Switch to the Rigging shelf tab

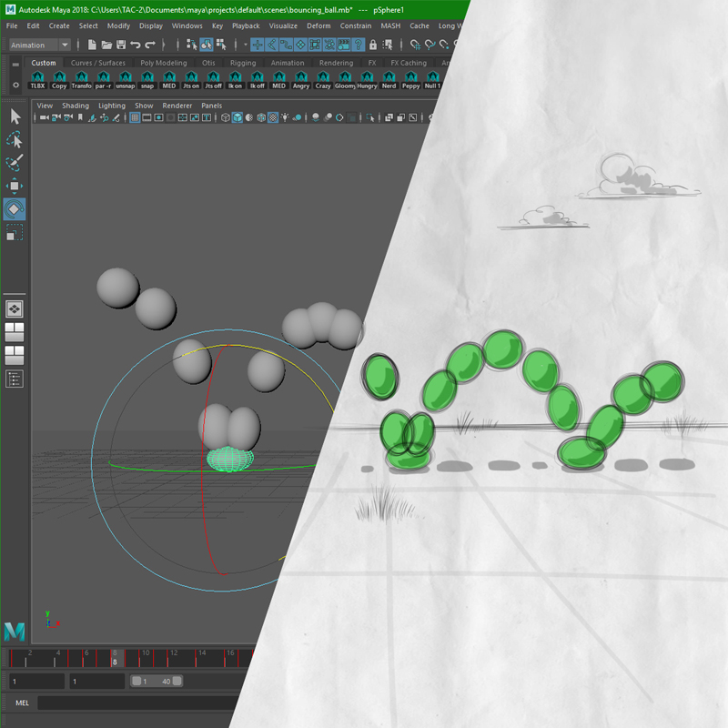pos(243,63)
